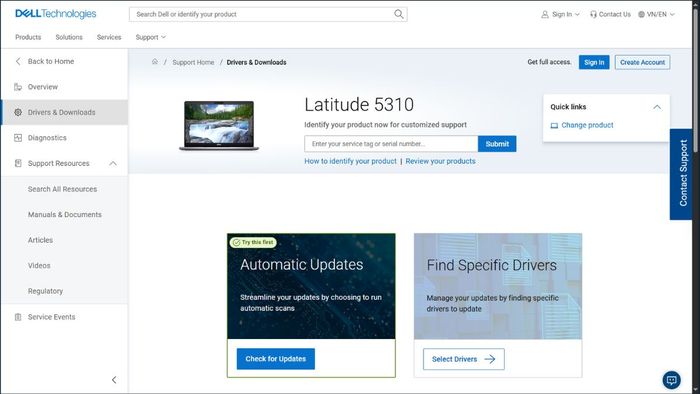Open Manuals & Documents

(x=65, y=214)
